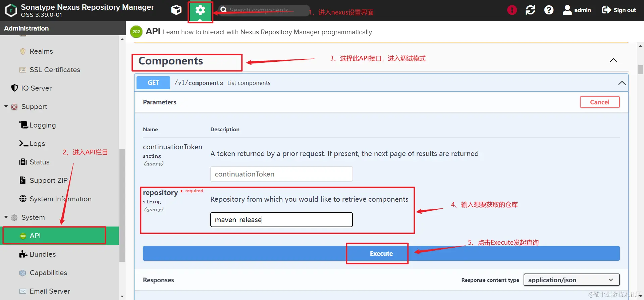Screen dimensions: 644x300
Task: Click the Support lifebuoy icon
Action: pyautogui.click(x=14, y=107)
